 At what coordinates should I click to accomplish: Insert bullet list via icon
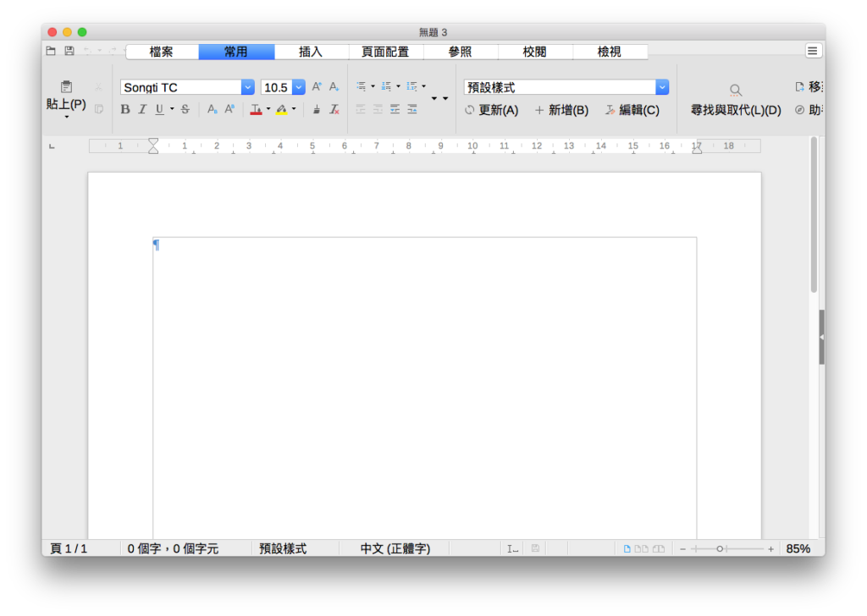tap(361, 86)
